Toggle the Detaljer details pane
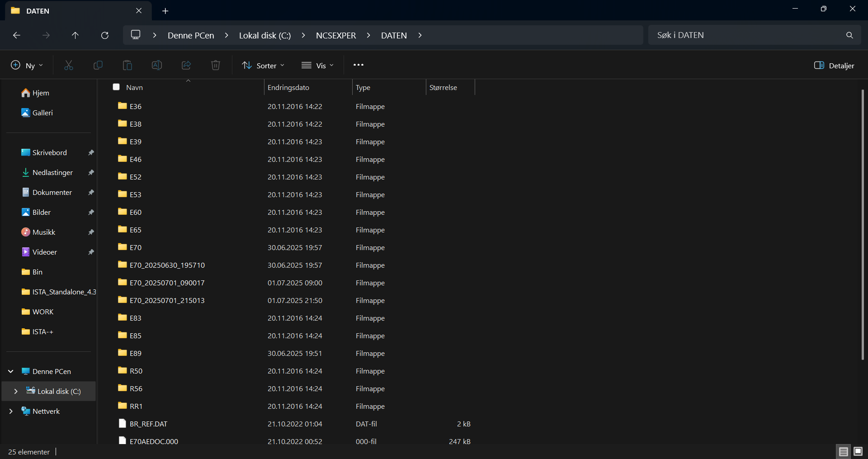The height and width of the screenshot is (459, 868). click(834, 66)
